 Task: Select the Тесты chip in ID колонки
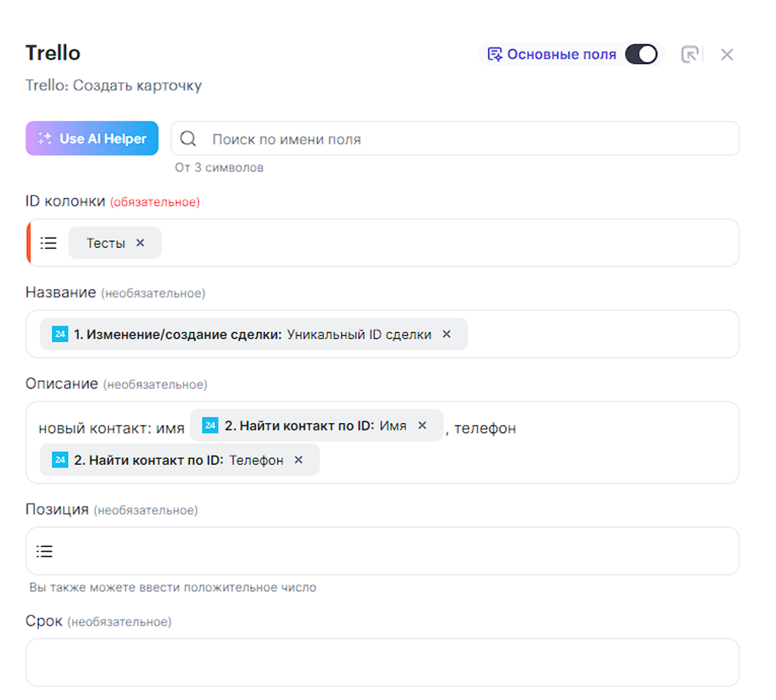pyautogui.click(x=105, y=243)
